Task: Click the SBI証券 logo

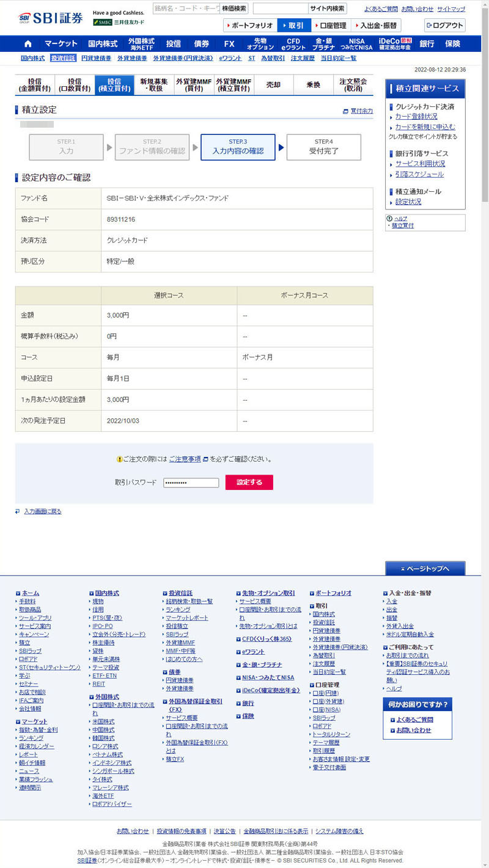Action: pos(51,18)
